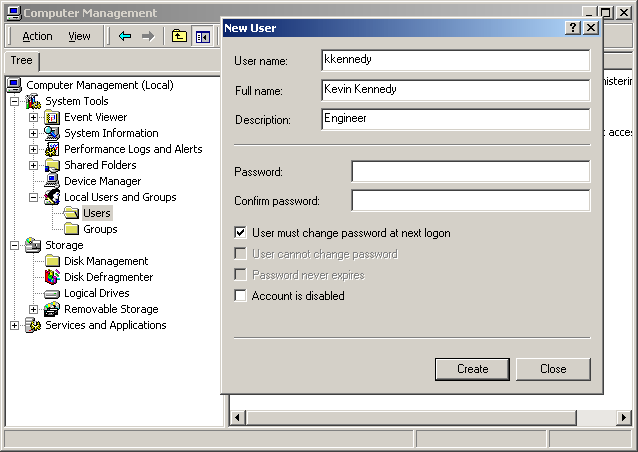Viewport: 638px width, 452px height.
Task: Expand Services and Applications node
Action: [15, 325]
